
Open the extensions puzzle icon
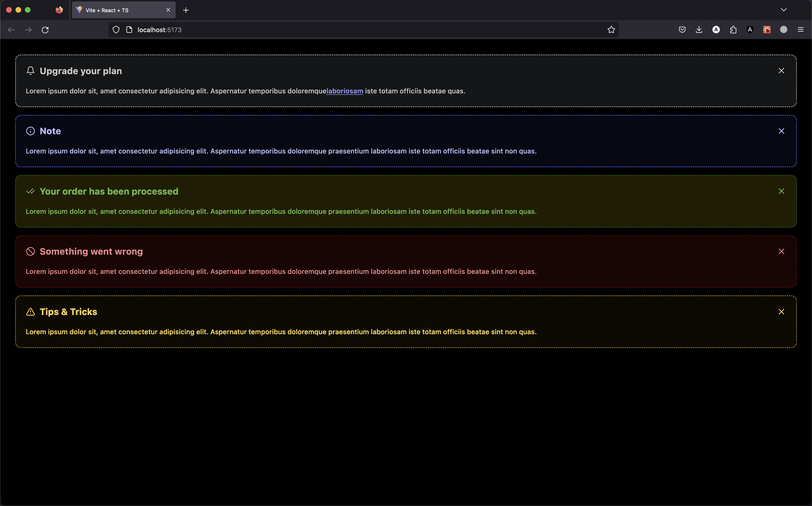point(733,30)
